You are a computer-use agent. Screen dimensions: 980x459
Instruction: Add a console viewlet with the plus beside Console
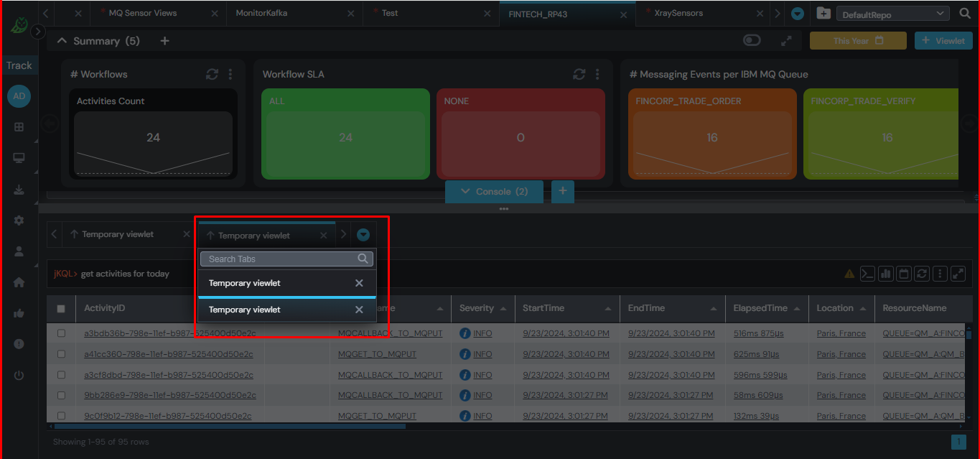[x=563, y=191]
